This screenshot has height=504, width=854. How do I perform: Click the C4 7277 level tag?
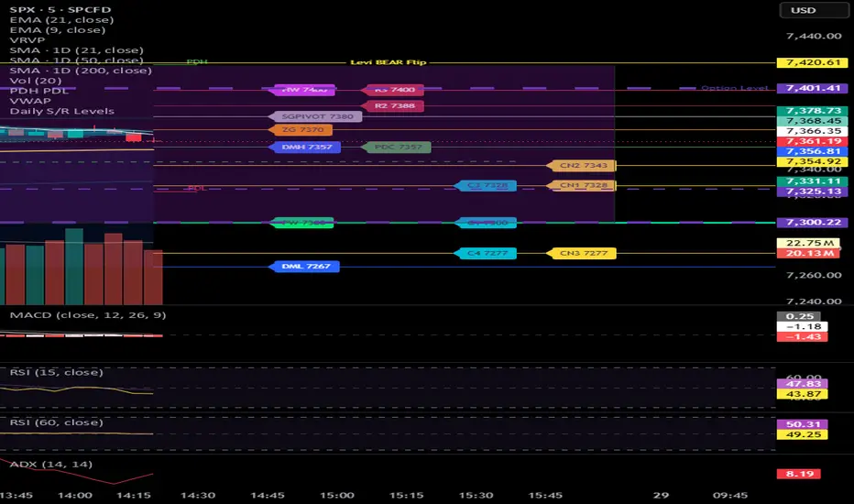(x=486, y=253)
